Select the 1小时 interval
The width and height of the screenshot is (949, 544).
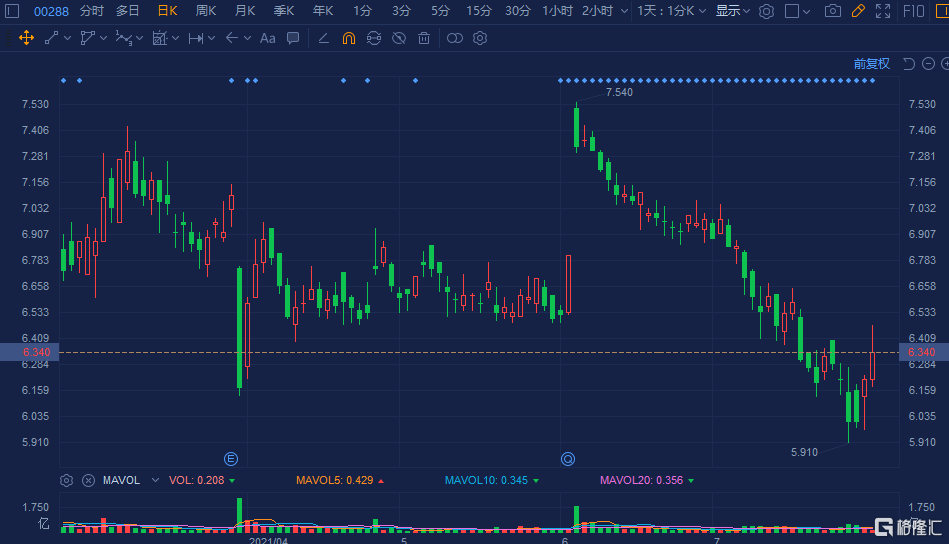point(557,11)
